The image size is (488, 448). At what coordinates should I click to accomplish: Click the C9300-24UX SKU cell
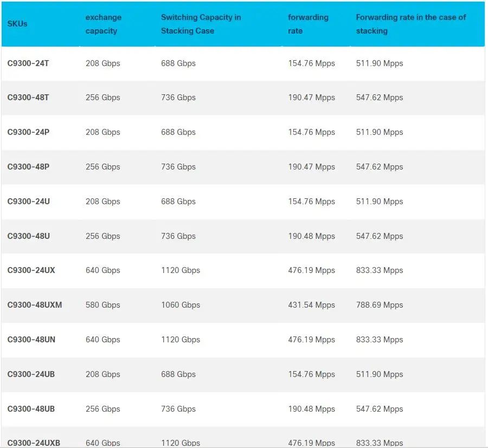tap(31, 270)
